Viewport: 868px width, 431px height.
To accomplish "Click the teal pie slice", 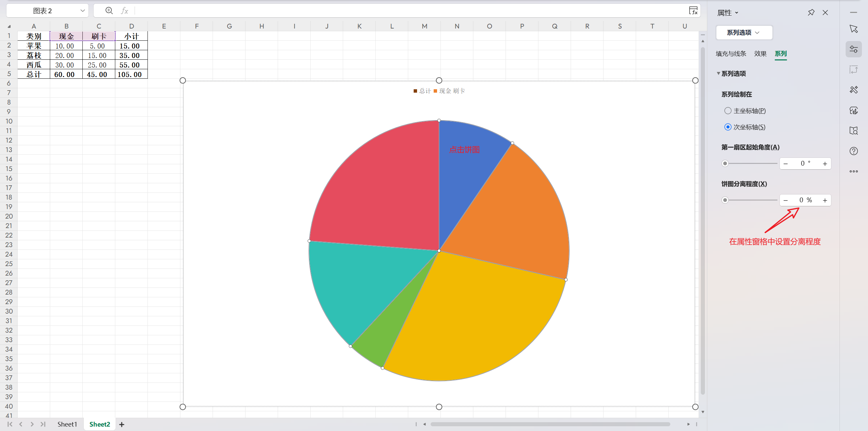I will tap(359, 282).
